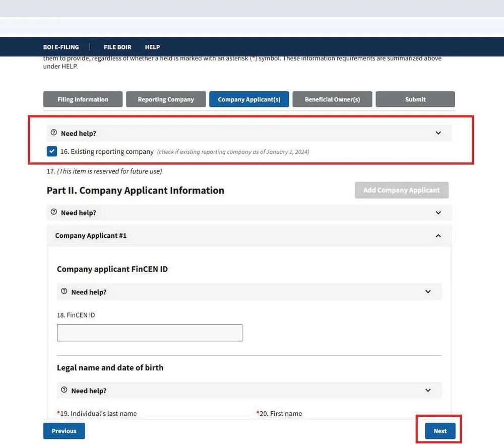Image resolution: width=504 pixels, height=445 pixels.
Task: Expand Need help in FinCEN ID section
Action: 428,291
